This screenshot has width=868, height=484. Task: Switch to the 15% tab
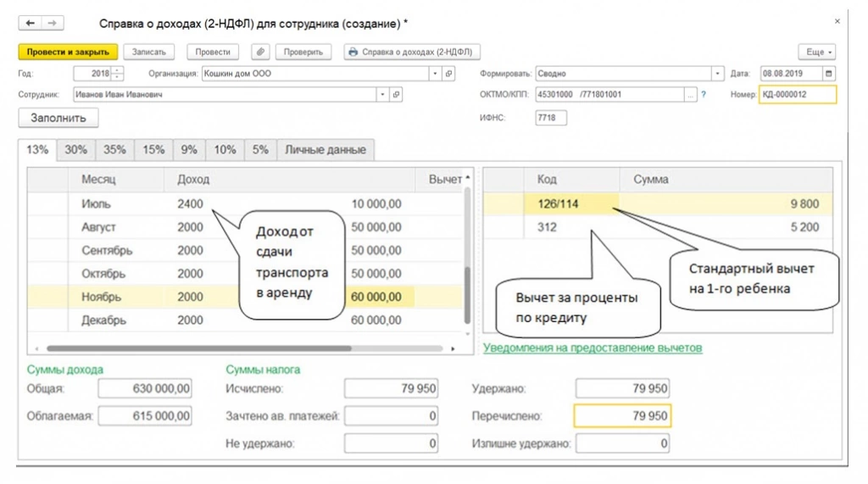pyautogui.click(x=153, y=149)
